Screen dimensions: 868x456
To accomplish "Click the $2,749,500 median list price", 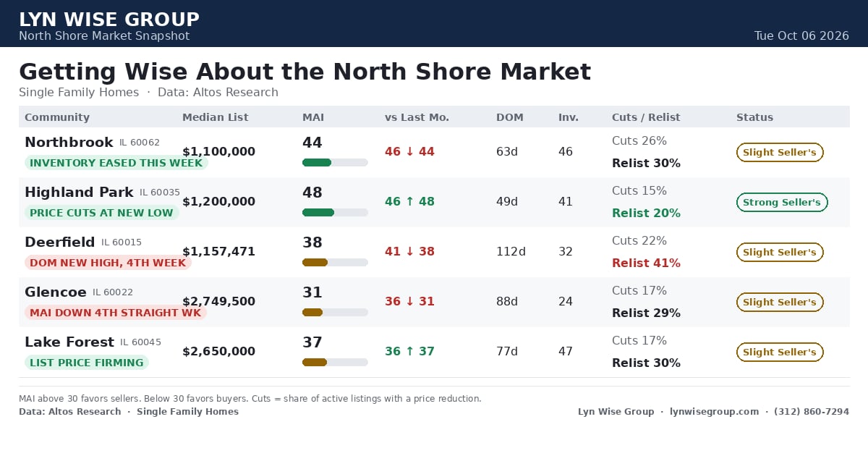I will (218, 302).
